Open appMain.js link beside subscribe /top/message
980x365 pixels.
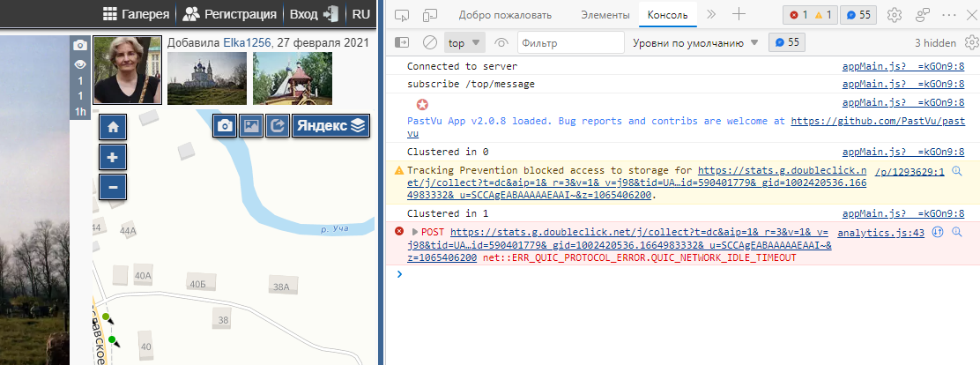[x=903, y=84]
